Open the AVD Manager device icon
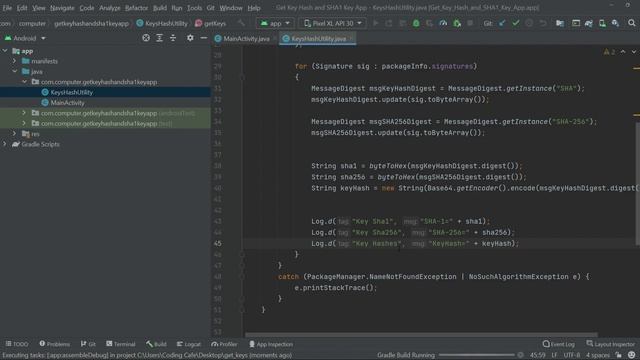The image size is (640, 360). pos(602,23)
